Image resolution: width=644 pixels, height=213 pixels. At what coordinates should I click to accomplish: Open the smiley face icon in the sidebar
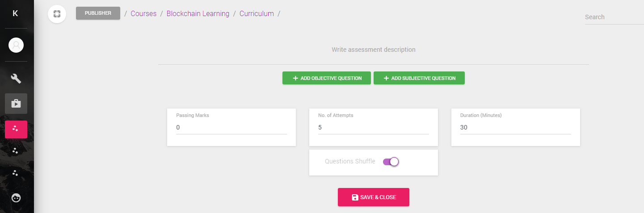[16, 197]
